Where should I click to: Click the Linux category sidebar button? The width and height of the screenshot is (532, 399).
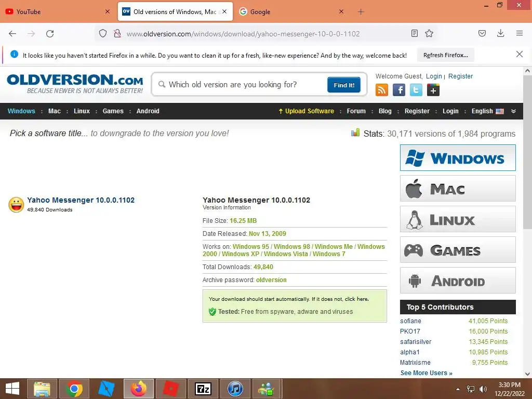pos(458,219)
